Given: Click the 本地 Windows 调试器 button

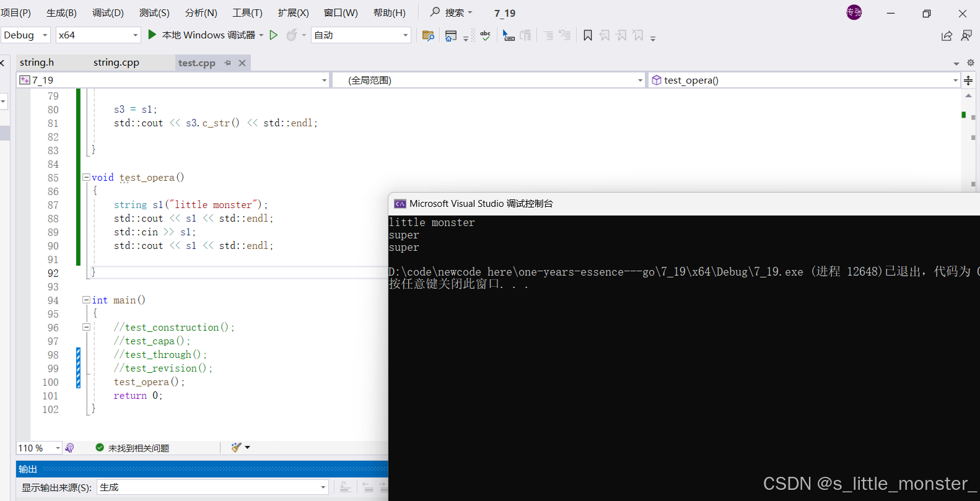Looking at the screenshot, I should [202, 35].
